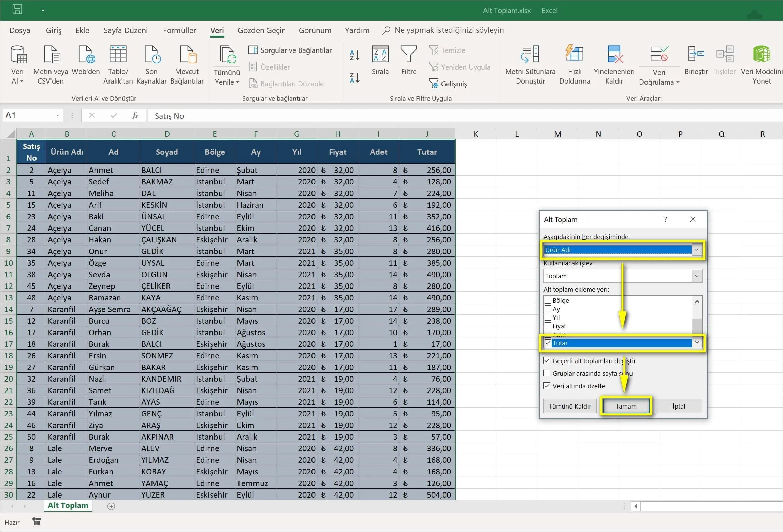Expand Veri Al dropdown arrow
The height and width of the screenshot is (532, 783).
(21, 81)
